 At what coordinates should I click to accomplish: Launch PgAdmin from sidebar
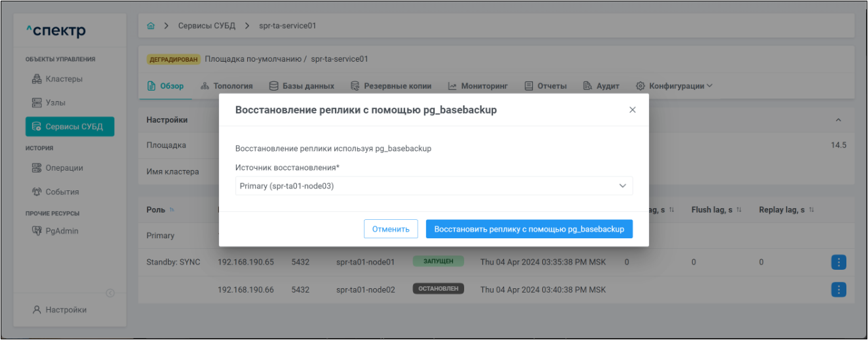coord(55,231)
